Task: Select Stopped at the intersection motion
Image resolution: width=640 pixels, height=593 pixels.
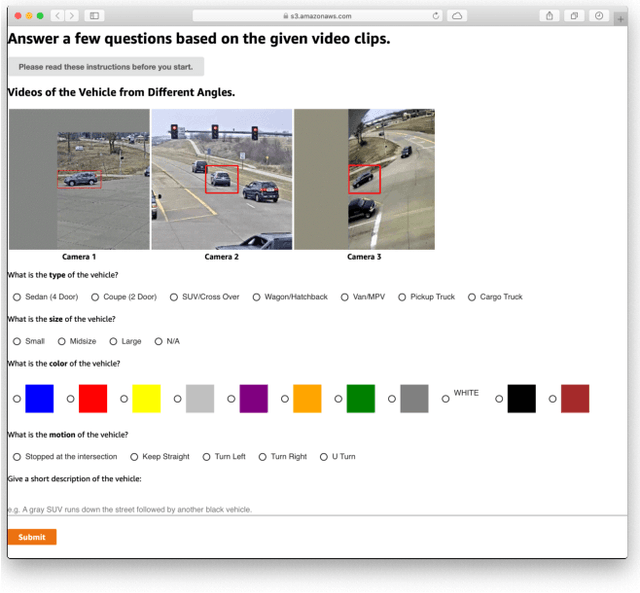Action: (17, 457)
